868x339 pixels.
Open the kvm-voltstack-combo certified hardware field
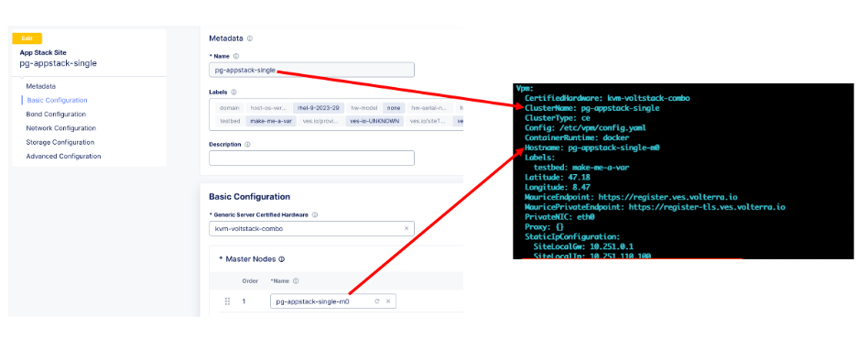(311, 228)
